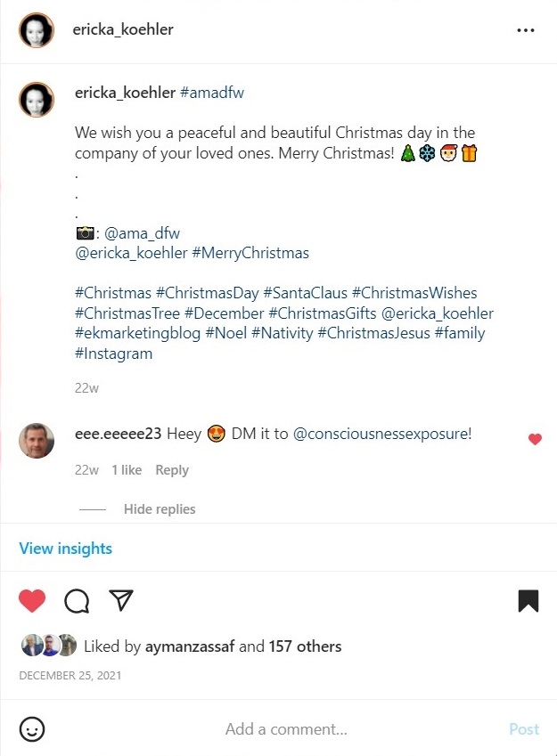
Task: Visit the @ama_dfw photo credit profile
Action: tap(142, 233)
